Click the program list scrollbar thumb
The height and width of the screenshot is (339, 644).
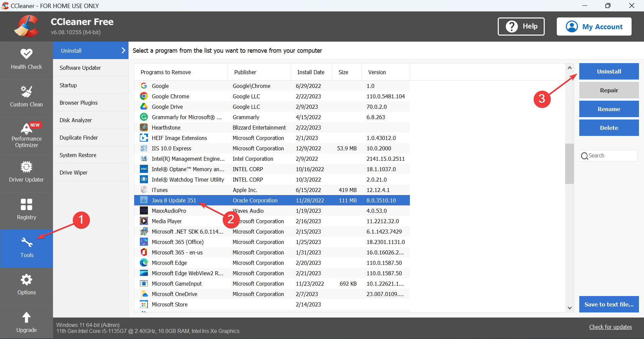(x=570, y=164)
